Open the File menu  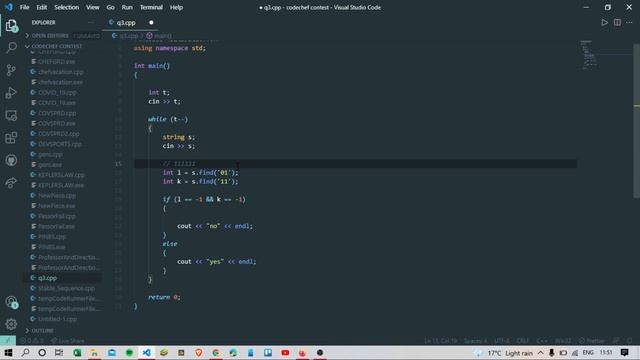coord(24,7)
